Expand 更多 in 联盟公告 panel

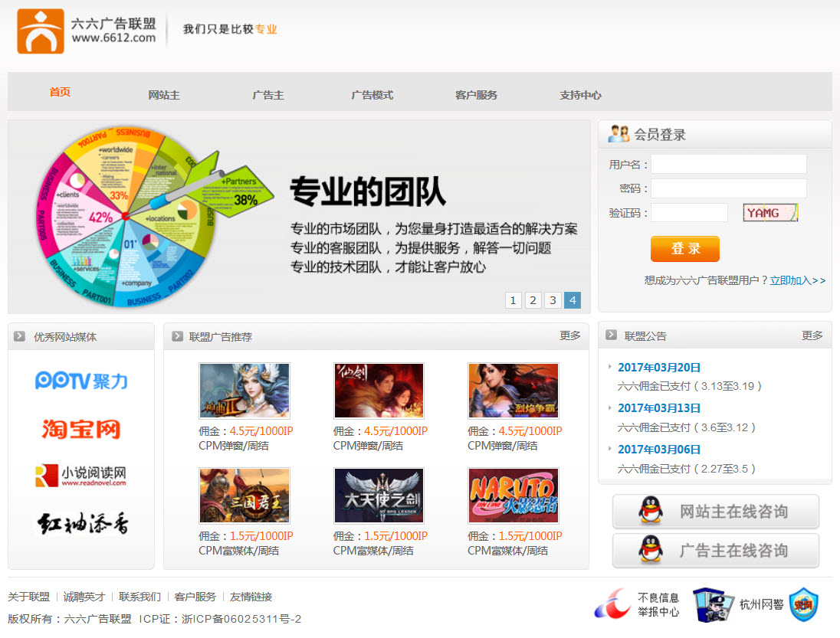tap(812, 335)
